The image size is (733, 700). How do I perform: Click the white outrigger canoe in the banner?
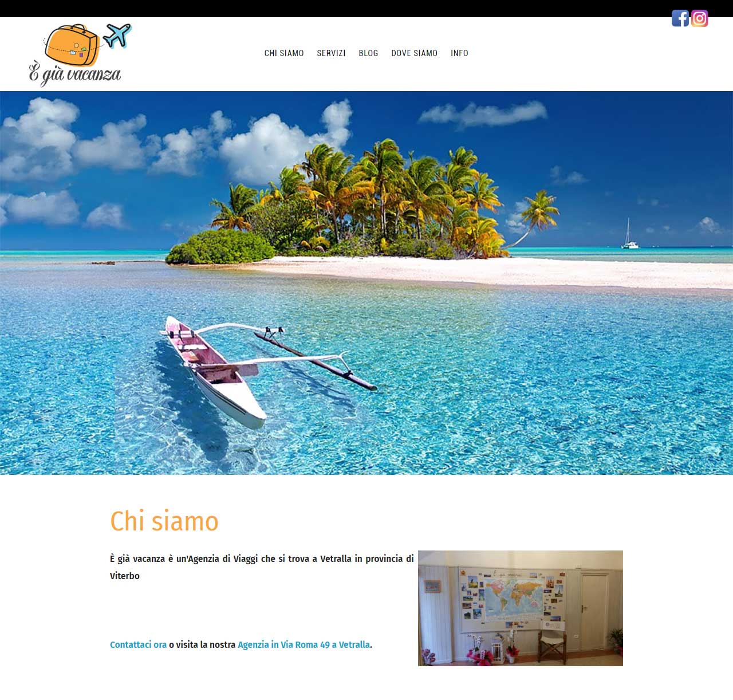tap(215, 371)
